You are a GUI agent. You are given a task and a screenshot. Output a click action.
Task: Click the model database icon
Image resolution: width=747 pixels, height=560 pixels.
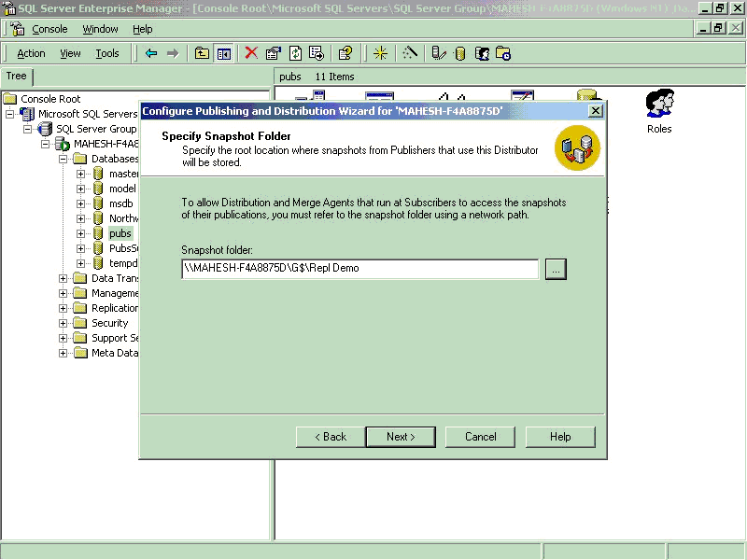click(98, 189)
